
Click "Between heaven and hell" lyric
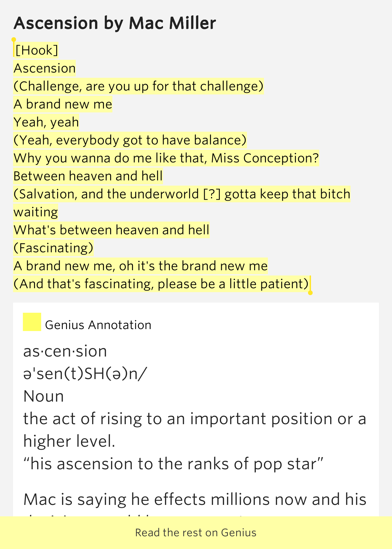pyautogui.click(x=88, y=176)
